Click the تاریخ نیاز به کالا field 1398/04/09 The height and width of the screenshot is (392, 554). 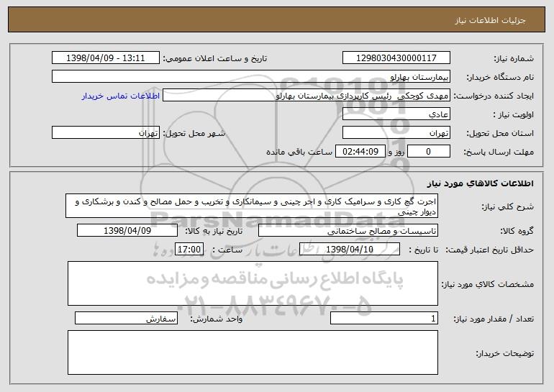coord(127,231)
